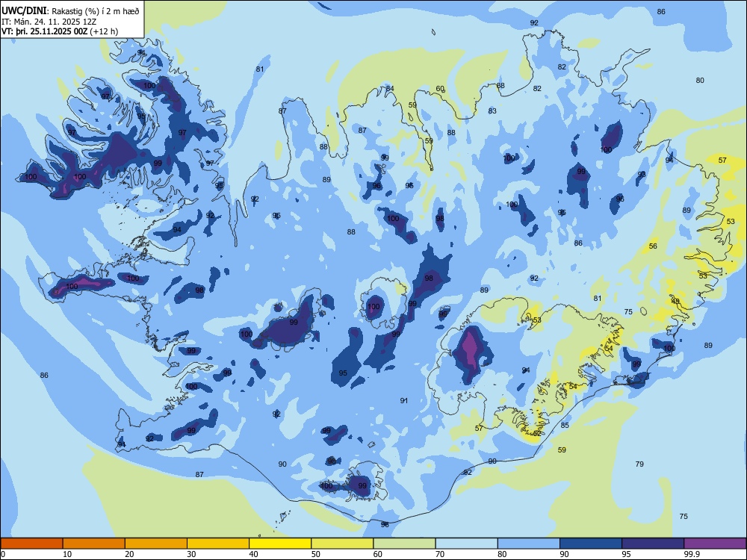
Task: Select the 30–40 amber legend swatch
Action: pyautogui.click(x=218, y=544)
